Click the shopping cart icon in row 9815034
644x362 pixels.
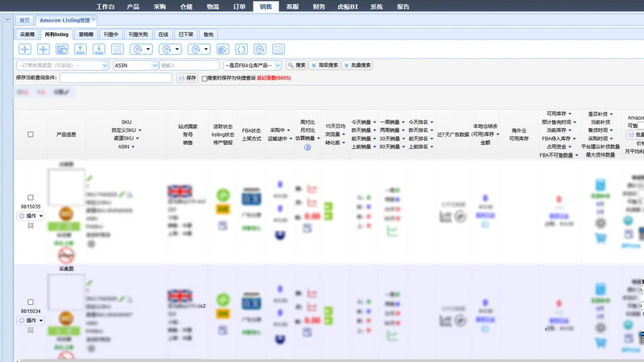click(601, 343)
